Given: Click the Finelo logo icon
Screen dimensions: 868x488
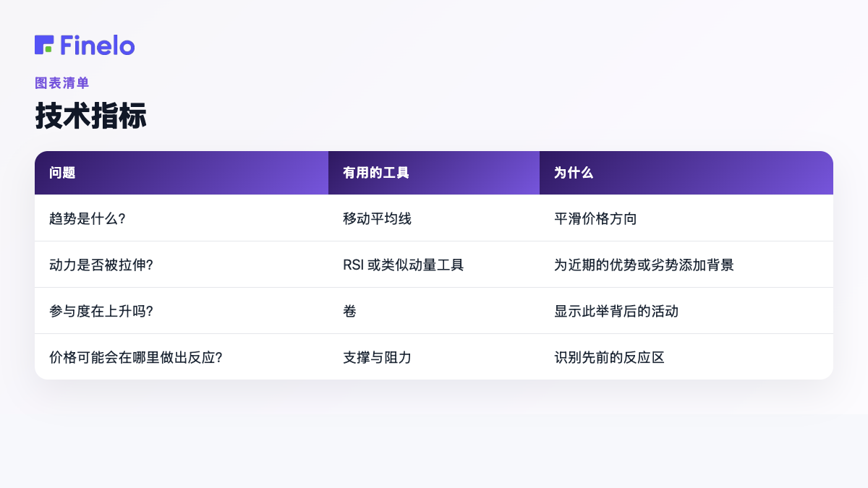Looking at the screenshot, I should (x=44, y=45).
